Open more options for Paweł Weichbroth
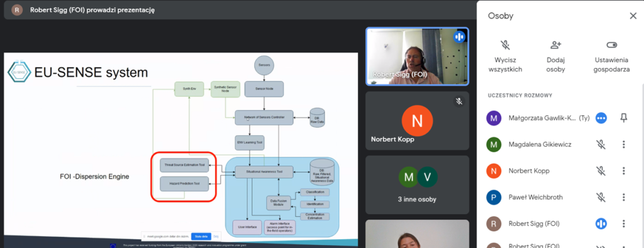The height and width of the screenshot is (248, 644). 623,197
